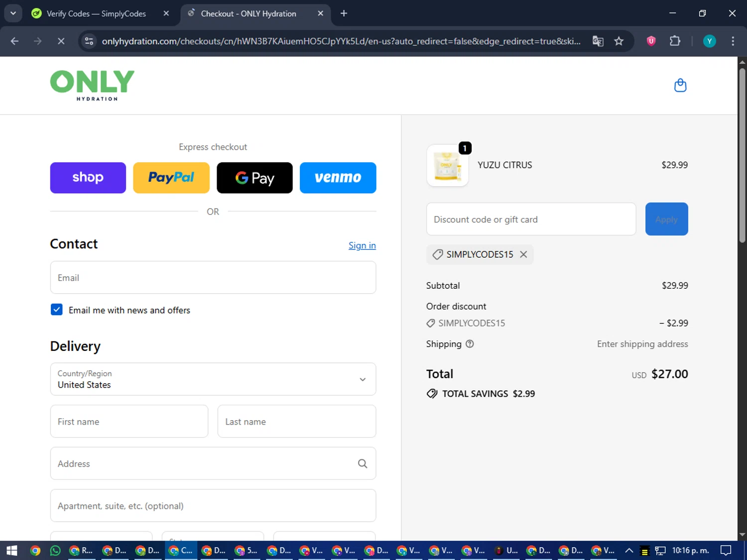Screen dimensions: 747x560
Task: Open the Chrome three-dot menu
Action: tap(733, 41)
